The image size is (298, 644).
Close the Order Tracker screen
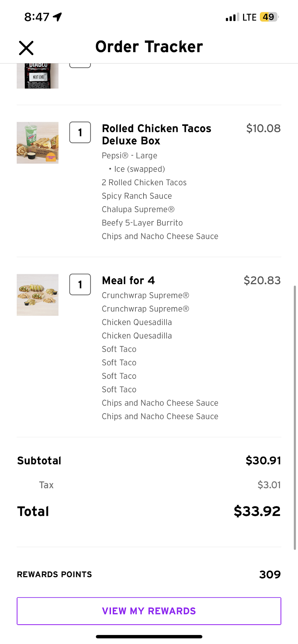pos(26,48)
